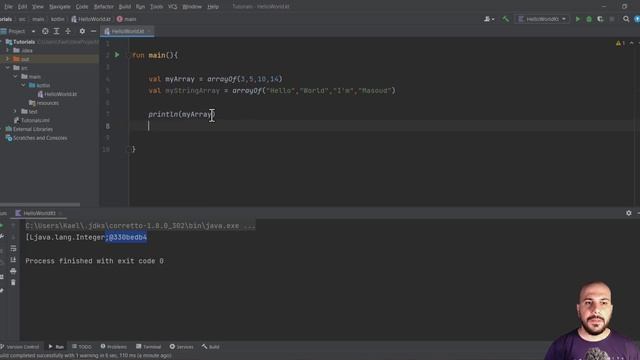Collapse the main folder
Viewport: 640px width, 360px height.
(15, 77)
